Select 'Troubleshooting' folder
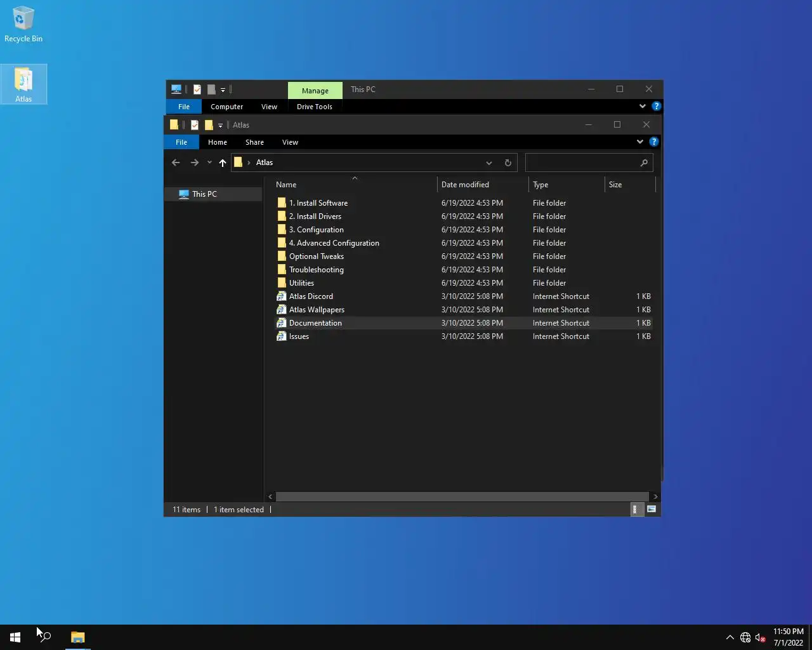 (464, 270)
